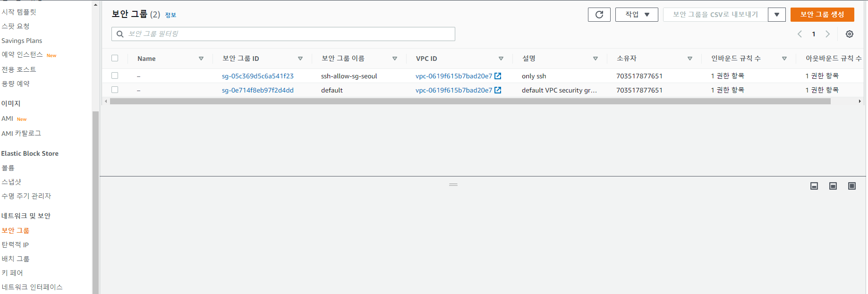Click 'default VPC security gr…' description
Viewport: 868px width, 294px height.
(559, 90)
